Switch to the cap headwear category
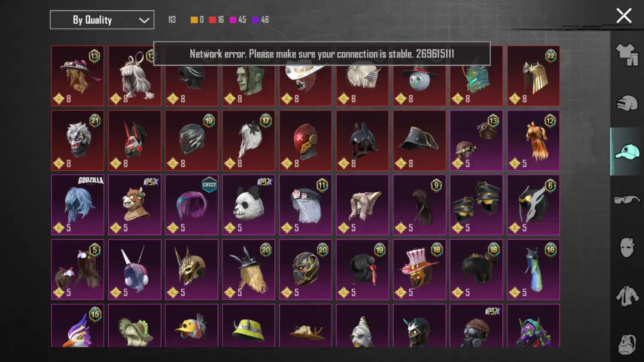The image size is (644, 362). [x=627, y=152]
